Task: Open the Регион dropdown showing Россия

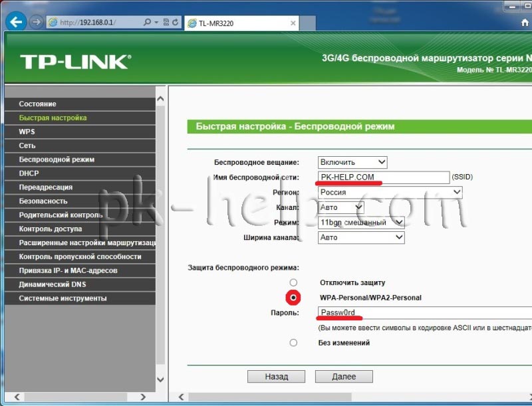Action: tap(390, 193)
